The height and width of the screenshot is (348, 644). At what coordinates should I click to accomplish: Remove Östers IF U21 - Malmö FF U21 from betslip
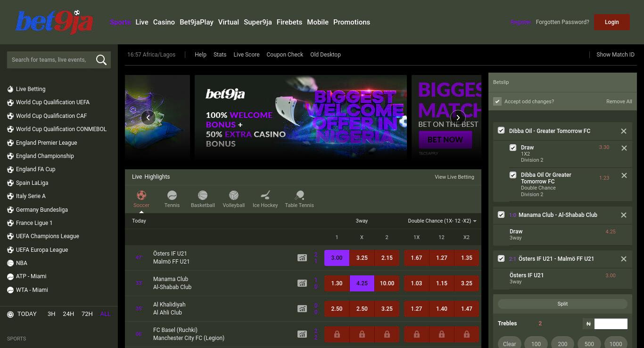624,259
